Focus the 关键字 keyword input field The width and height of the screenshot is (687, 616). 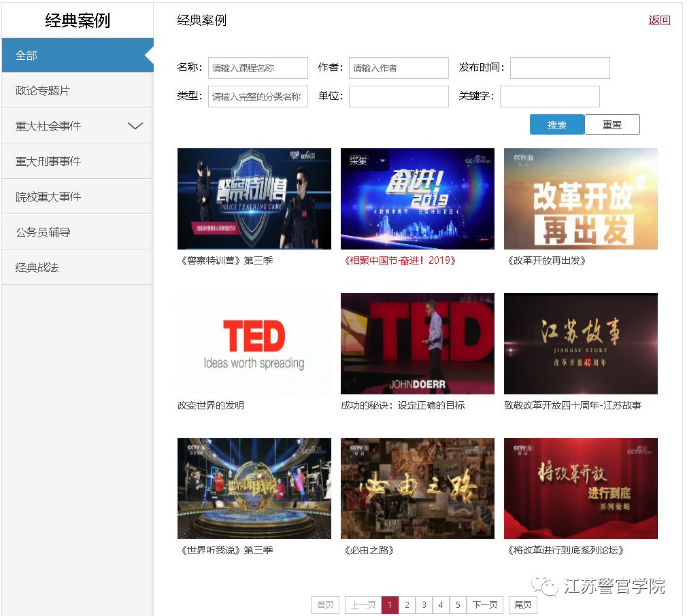click(x=550, y=97)
